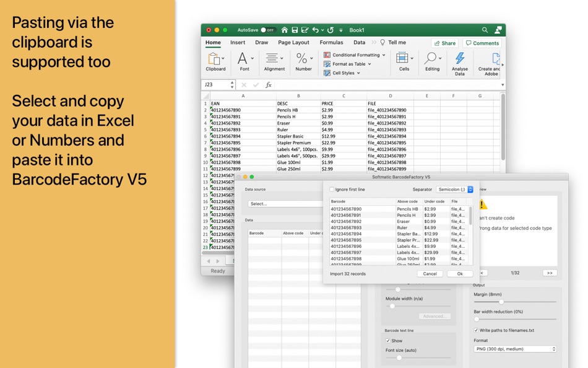Show more ribbon tabs via double chevron
Viewport: 588px width, 368px height.
point(374,42)
